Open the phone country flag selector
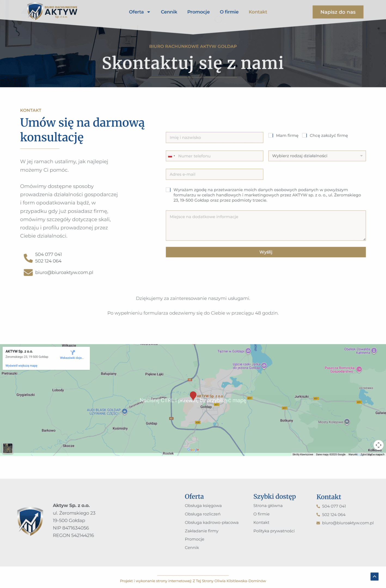The image size is (386, 588). coord(171,156)
